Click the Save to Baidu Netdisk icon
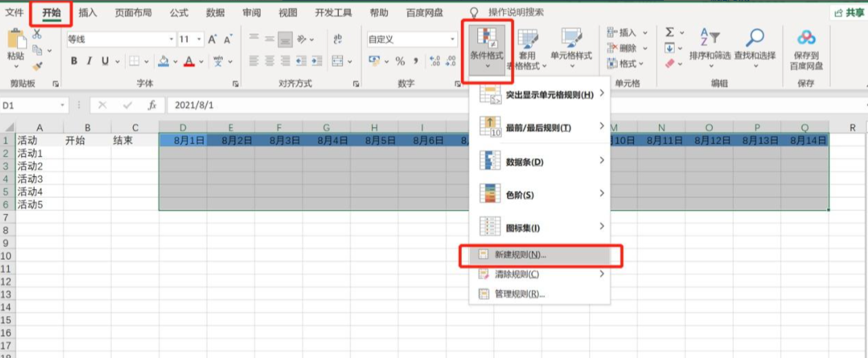This screenshot has width=868, height=358. click(x=806, y=37)
